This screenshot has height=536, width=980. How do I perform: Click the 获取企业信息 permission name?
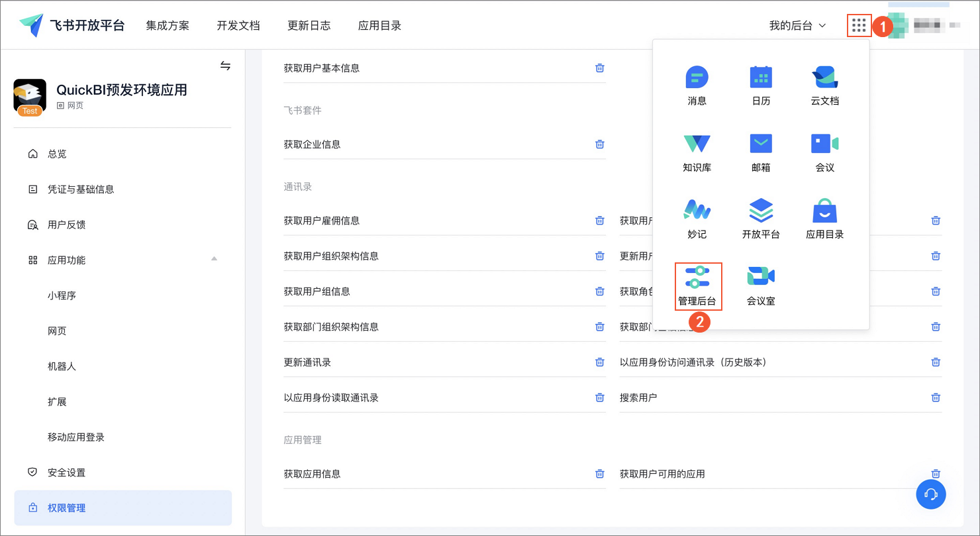312,144
